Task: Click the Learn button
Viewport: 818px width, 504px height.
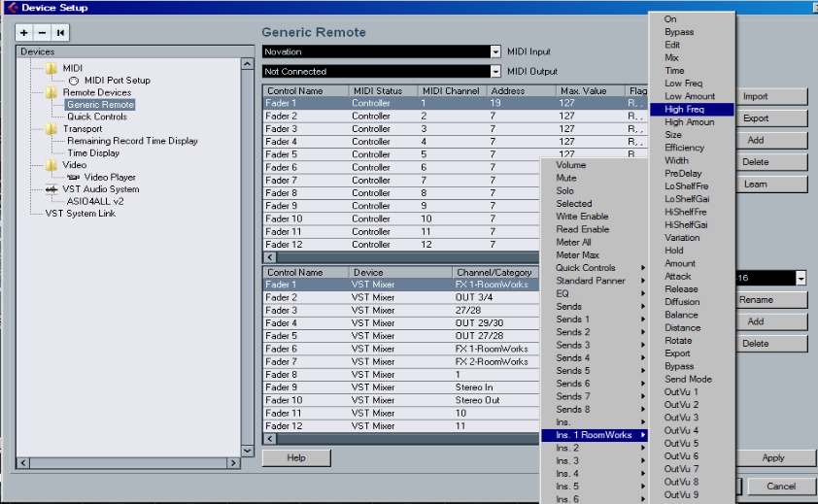Action: point(772,185)
